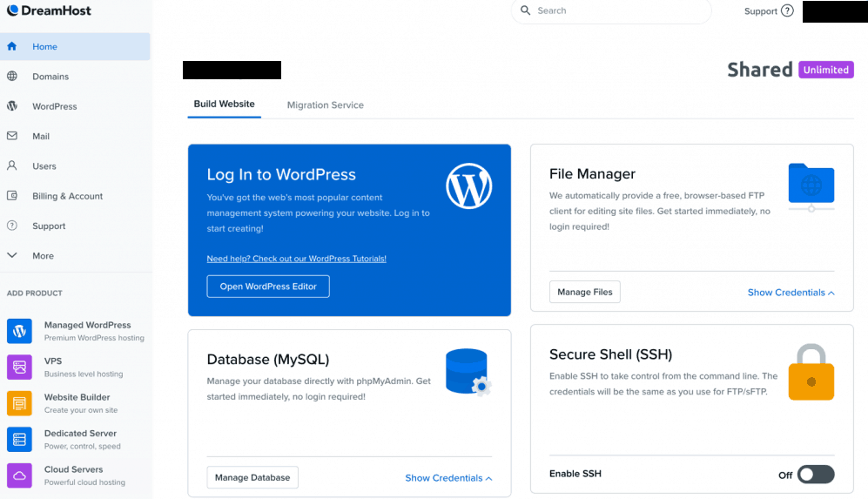
Task: Click the purple Cloud Servers icon
Action: pyautogui.click(x=19, y=475)
